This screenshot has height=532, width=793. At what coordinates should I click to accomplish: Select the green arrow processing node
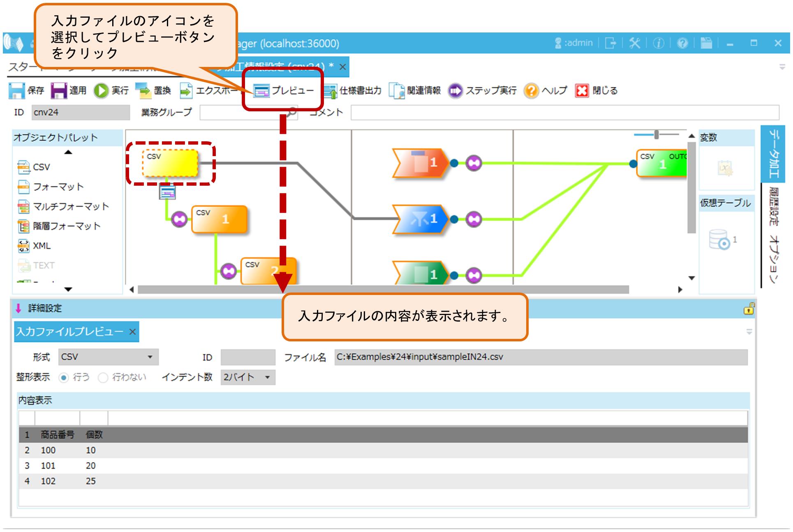click(x=420, y=273)
